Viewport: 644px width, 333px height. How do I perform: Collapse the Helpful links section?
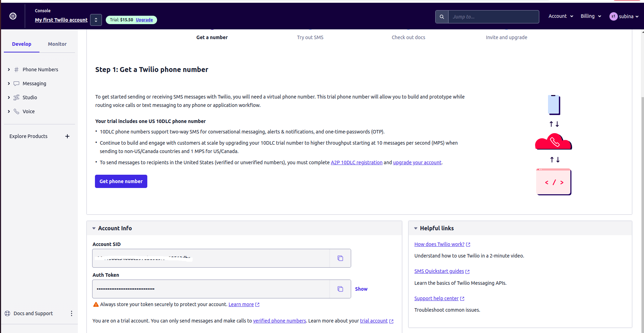(416, 228)
